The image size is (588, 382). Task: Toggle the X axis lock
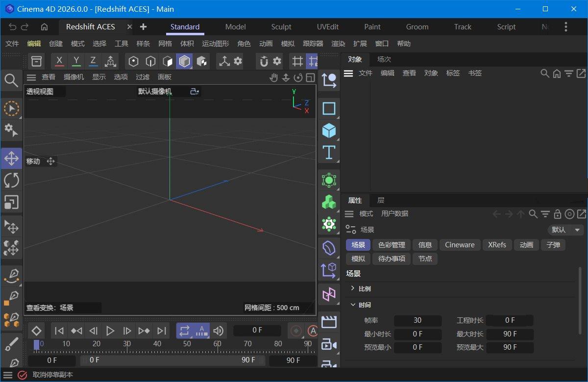[x=59, y=61]
